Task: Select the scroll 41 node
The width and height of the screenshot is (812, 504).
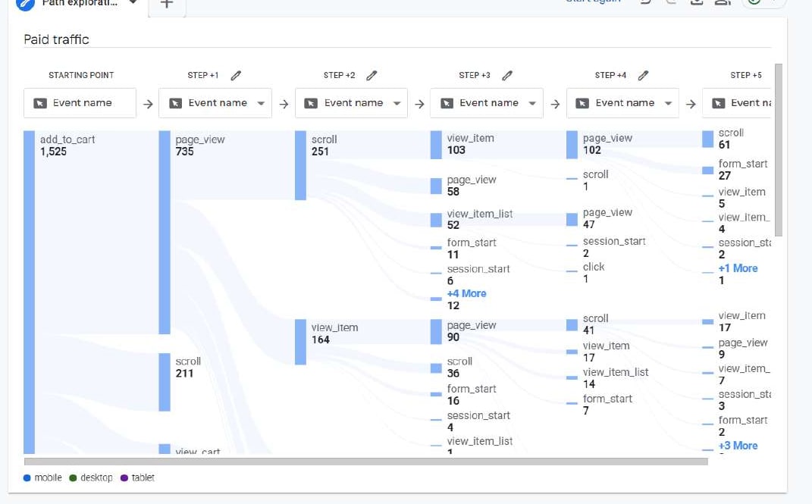Action: pos(572,325)
